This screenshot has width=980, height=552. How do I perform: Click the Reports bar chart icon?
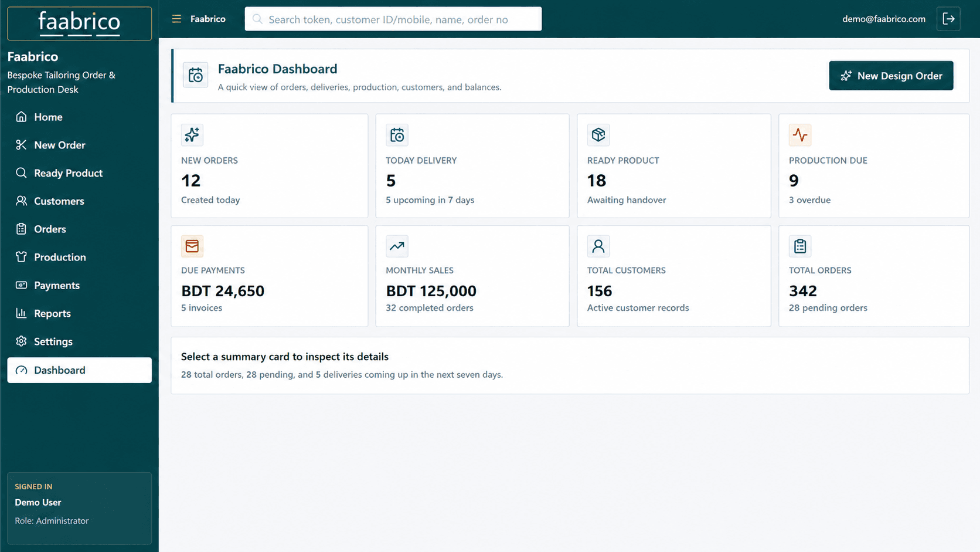point(21,313)
